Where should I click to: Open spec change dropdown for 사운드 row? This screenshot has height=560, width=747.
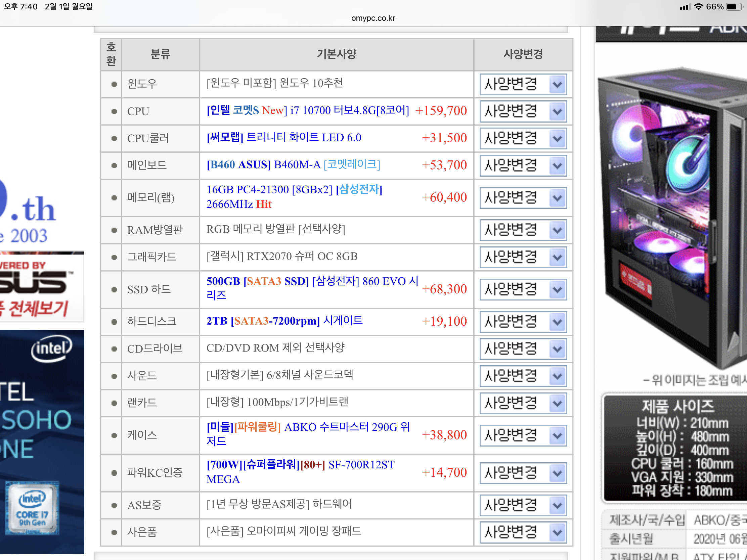pyautogui.click(x=523, y=376)
